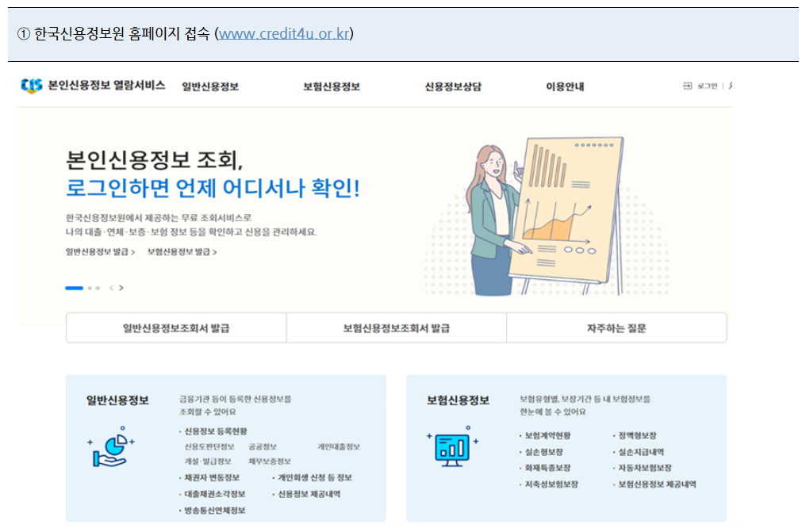Go to previous banner slide arrow
The height and width of the screenshot is (532, 802).
[x=112, y=289]
